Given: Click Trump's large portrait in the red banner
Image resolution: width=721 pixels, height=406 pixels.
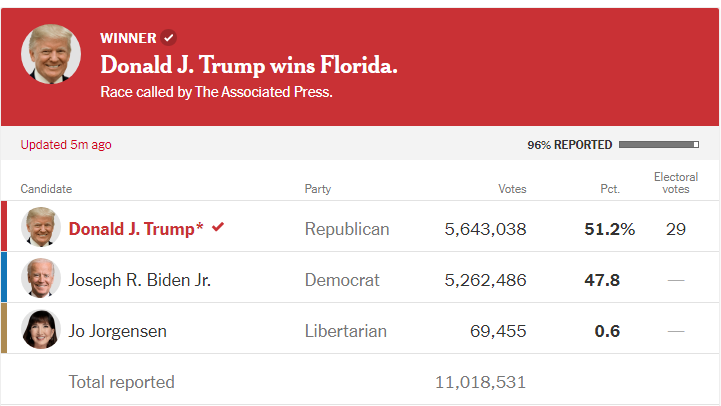Looking at the screenshot, I should tap(51, 54).
